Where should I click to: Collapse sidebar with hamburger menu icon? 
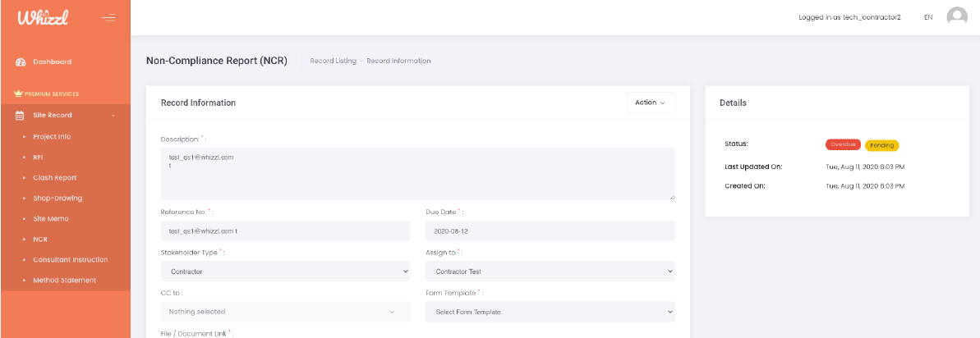pos(108,17)
